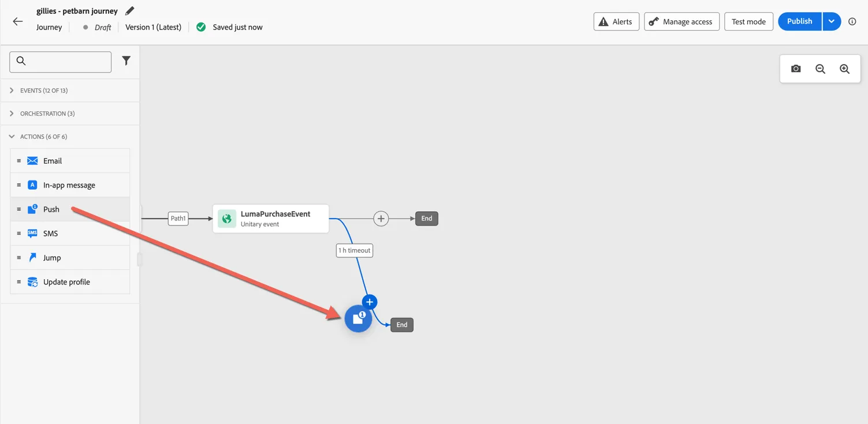868x424 pixels.
Task: Zoom in on the journey canvas
Action: click(x=844, y=69)
